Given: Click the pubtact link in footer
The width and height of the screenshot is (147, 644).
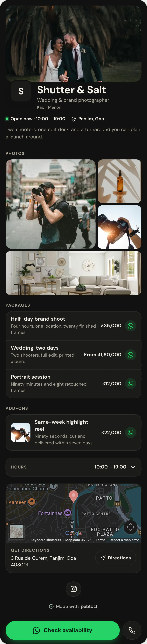Looking at the screenshot, I should [x=89, y=606].
